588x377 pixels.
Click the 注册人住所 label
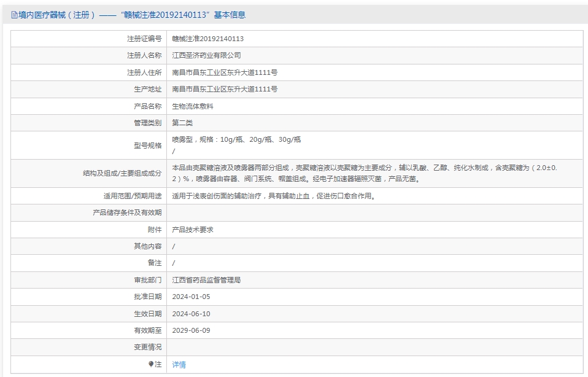tap(144, 72)
